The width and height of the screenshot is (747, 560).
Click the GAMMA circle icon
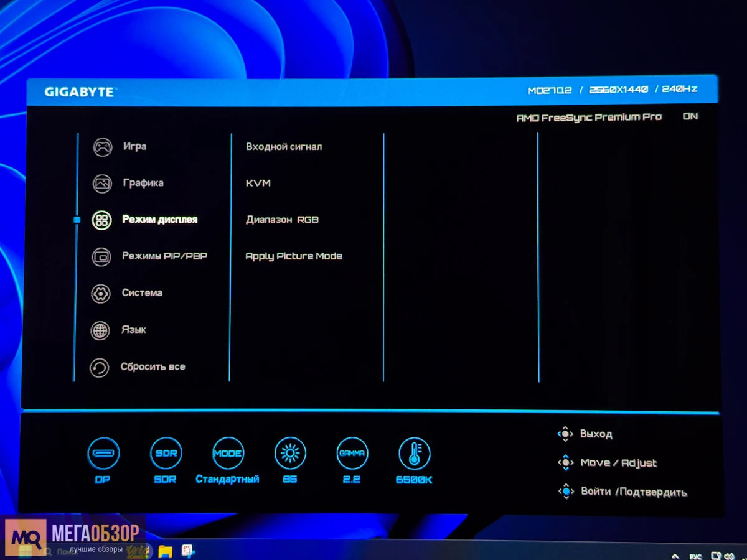[x=352, y=453]
